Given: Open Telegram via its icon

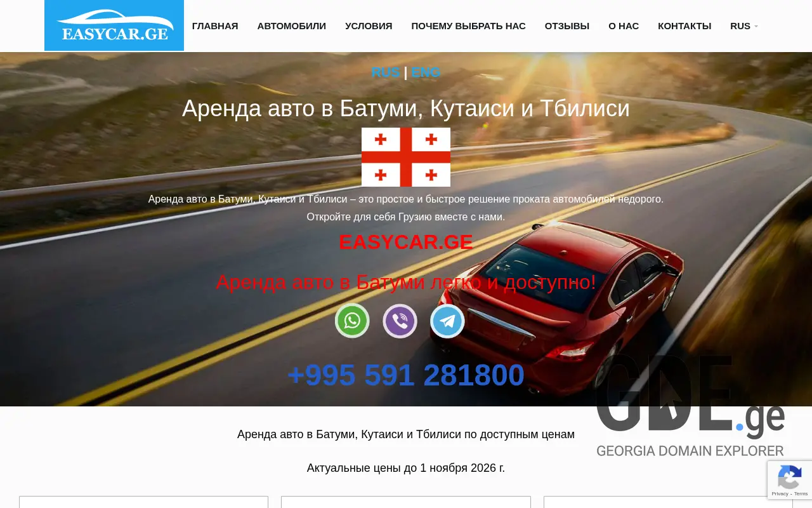Looking at the screenshot, I should click(x=447, y=321).
